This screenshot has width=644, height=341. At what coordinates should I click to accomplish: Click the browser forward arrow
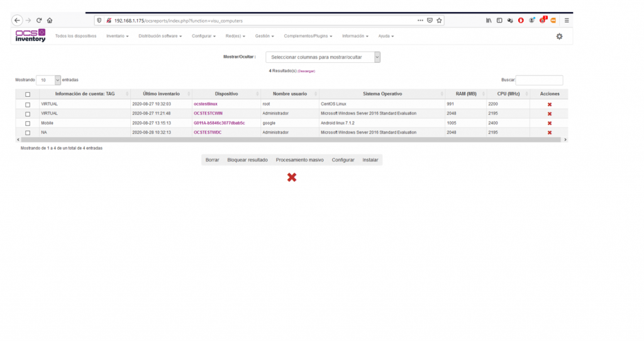coord(28,21)
